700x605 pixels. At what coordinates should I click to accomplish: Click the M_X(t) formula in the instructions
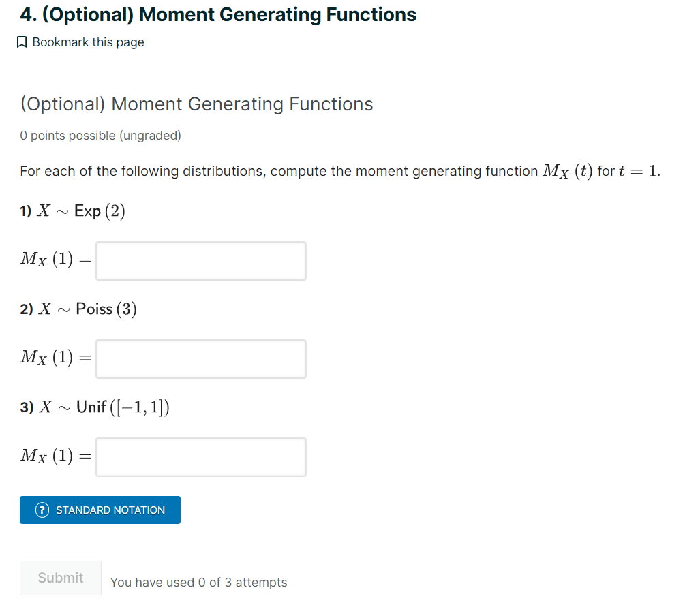coord(567,171)
